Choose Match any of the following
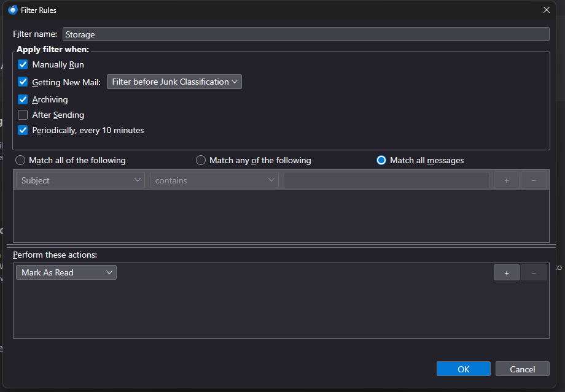The height and width of the screenshot is (392, 565). click(201, 160)
